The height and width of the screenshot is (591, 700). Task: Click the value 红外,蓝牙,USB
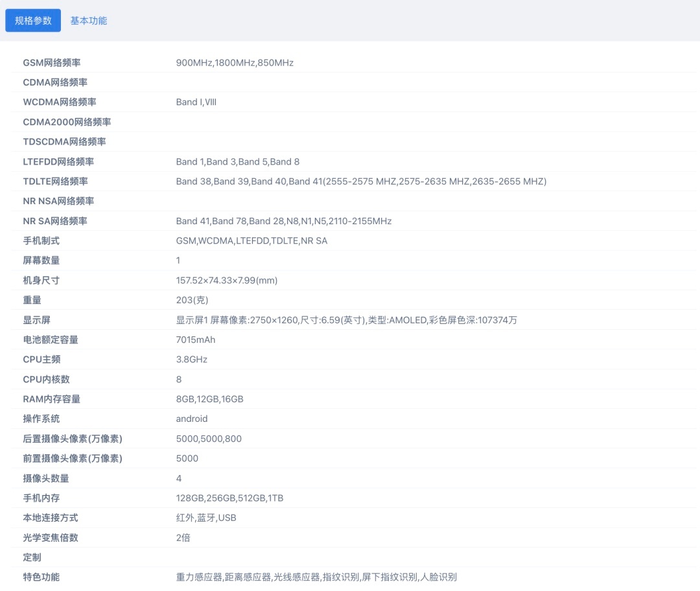(206, 518)
